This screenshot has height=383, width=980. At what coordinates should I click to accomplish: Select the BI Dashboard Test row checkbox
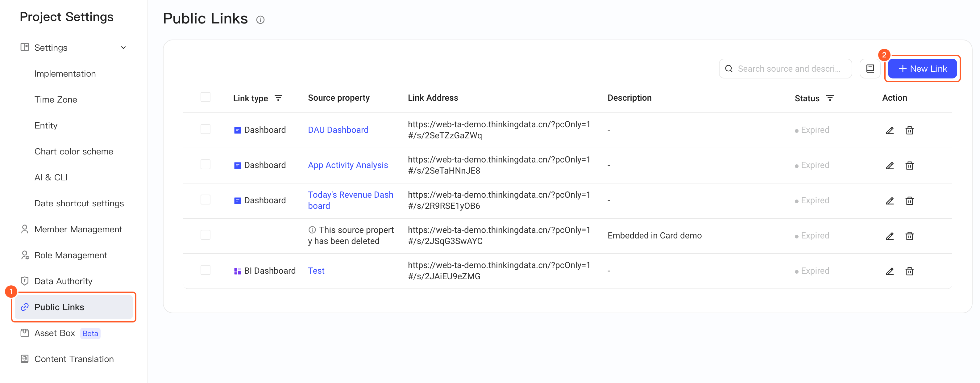[x=206, y=270]
